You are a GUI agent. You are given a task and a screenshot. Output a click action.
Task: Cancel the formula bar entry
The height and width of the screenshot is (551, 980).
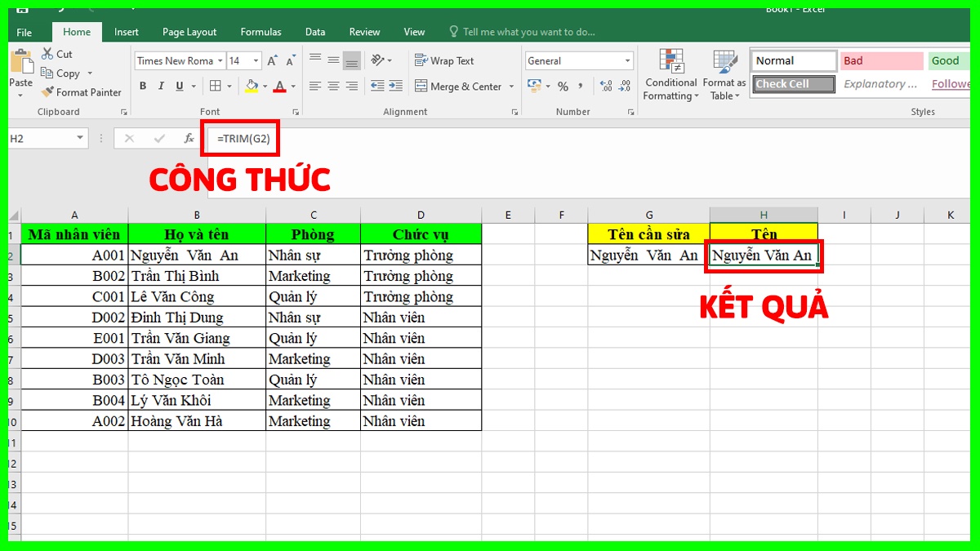(129, 139)
